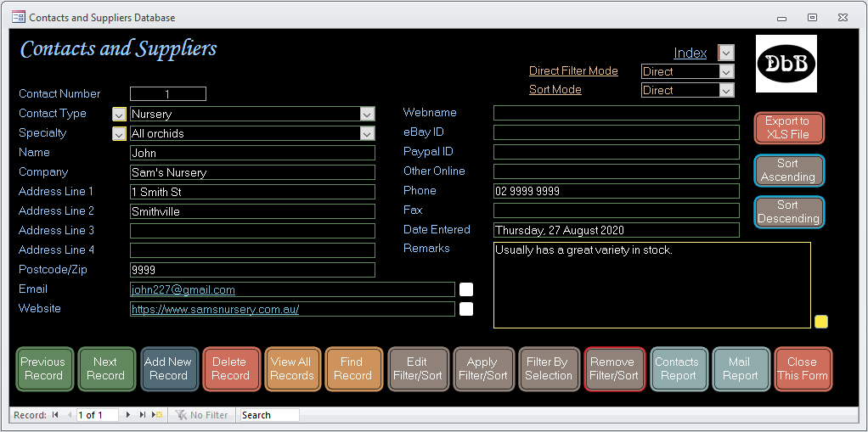Expand Contact Type Nursery dropdown
868x432 pixels.
coord(367,114)
